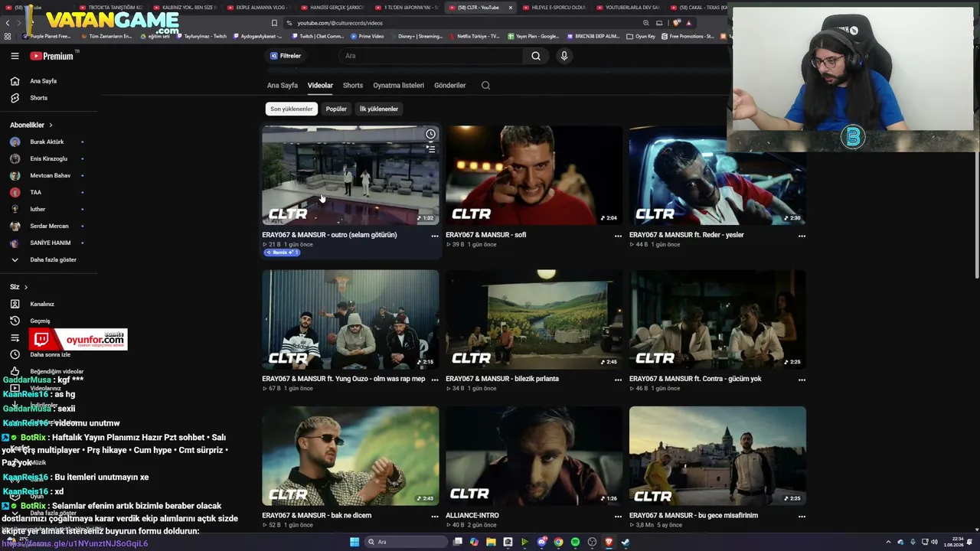Click the search magnifier button

tap(536, 56)
